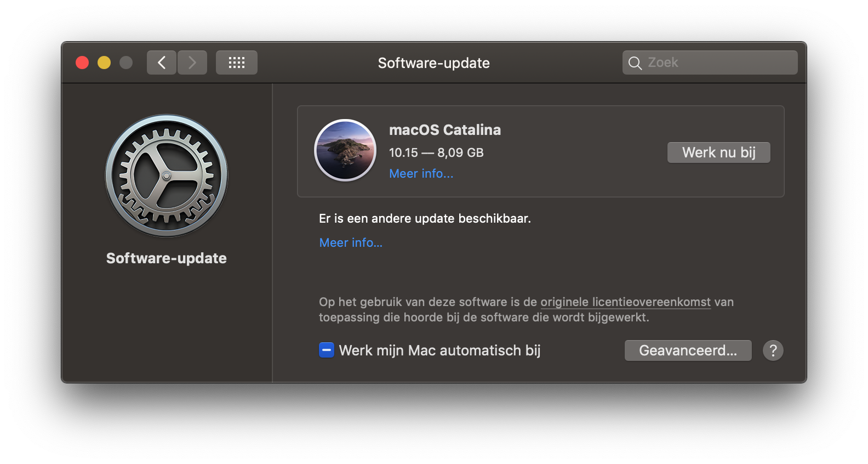The height and width of the screenshot is (464, 868).
Task: Open help with the question mark button
Action: point(773,350)
